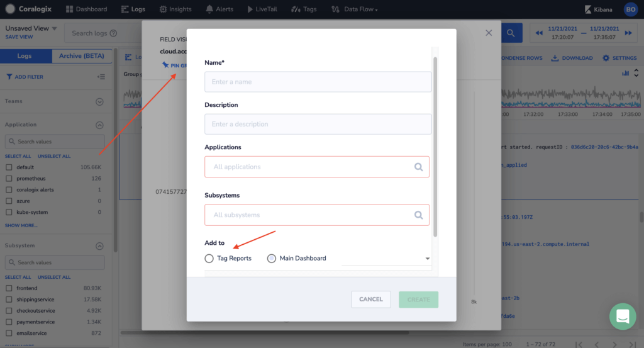This screenshot has width=644, height=348.
Task: Open the chat support bubble
Action: (x=623, y=317)
